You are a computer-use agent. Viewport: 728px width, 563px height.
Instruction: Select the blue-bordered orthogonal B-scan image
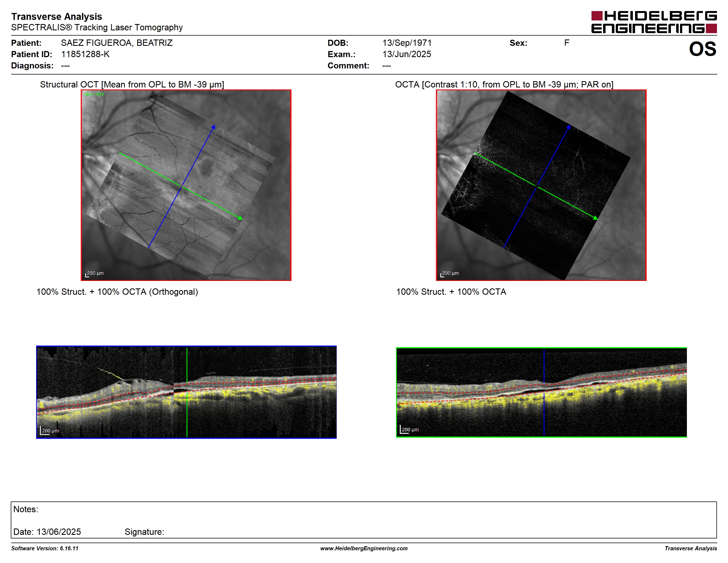(x=186, y=392)
